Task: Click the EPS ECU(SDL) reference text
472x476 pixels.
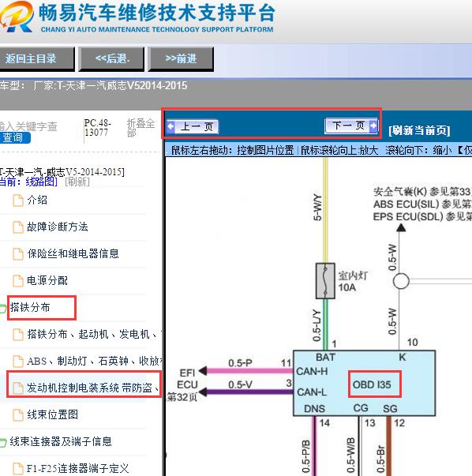Action: point(422,216)
